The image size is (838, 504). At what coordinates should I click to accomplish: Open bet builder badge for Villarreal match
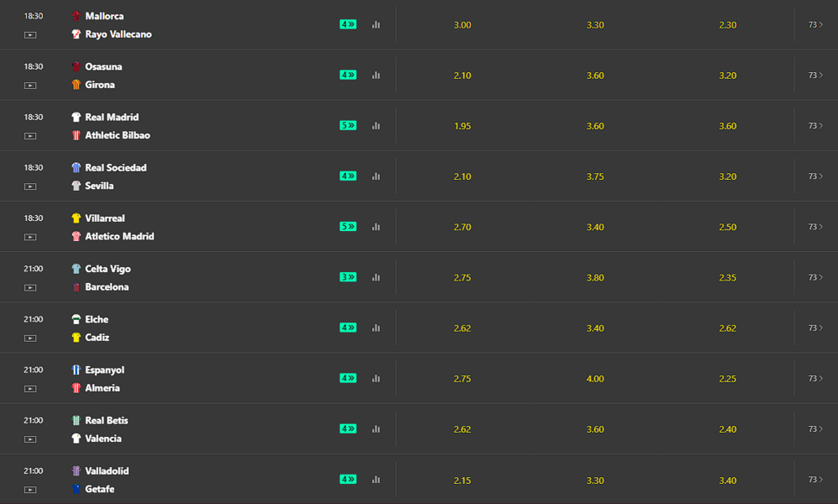point(348,227)
